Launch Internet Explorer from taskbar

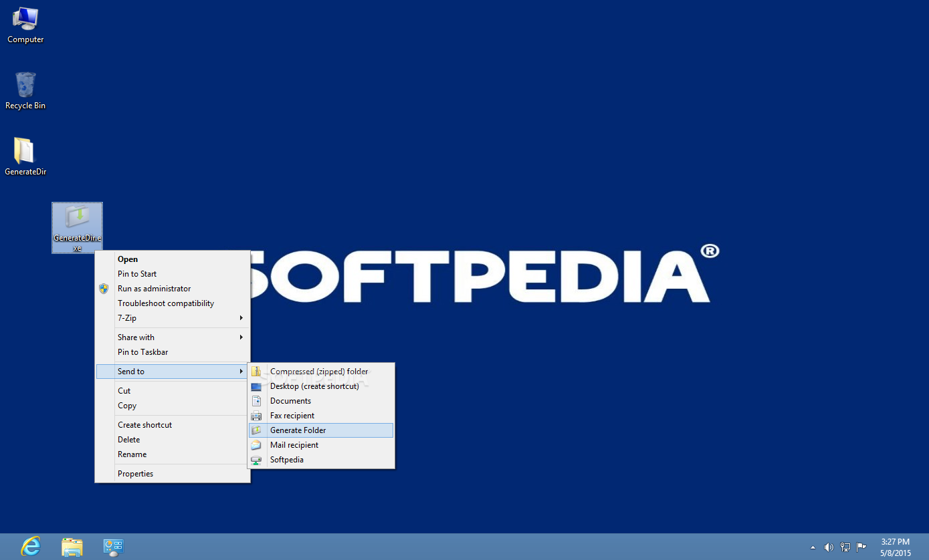tap(31, 547)
